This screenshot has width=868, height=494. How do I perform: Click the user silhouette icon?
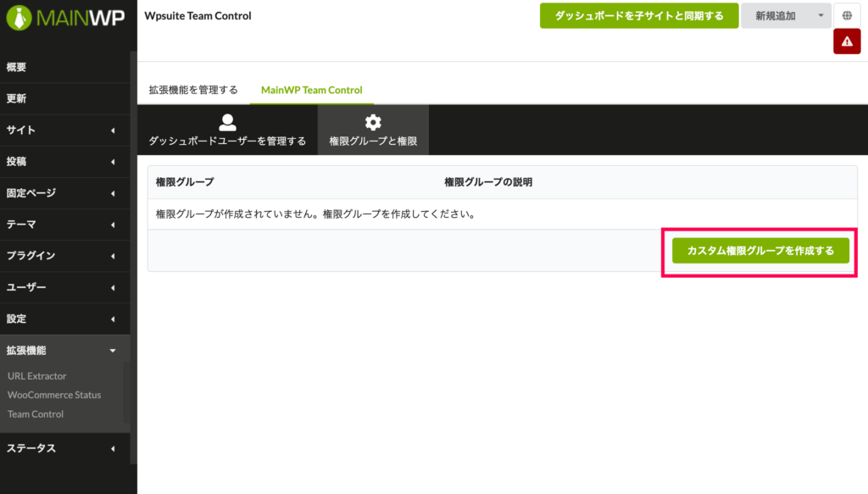tap(227, 122)
